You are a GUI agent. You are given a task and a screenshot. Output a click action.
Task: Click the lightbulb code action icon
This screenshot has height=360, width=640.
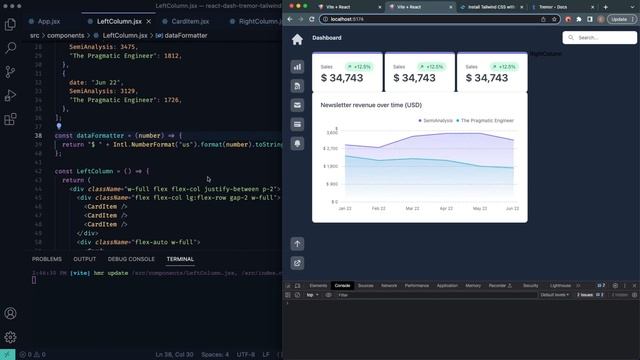pyautogui.click(x=59, y=126)
